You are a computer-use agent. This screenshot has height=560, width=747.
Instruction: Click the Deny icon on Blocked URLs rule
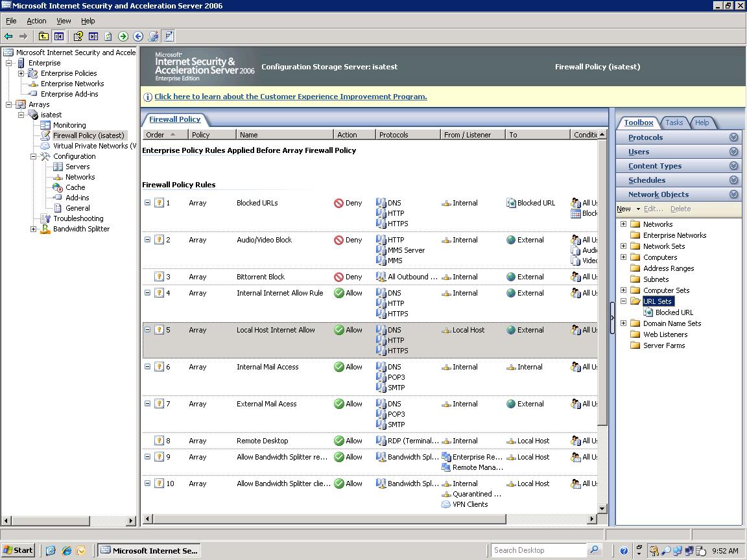[x=338, y=204]
